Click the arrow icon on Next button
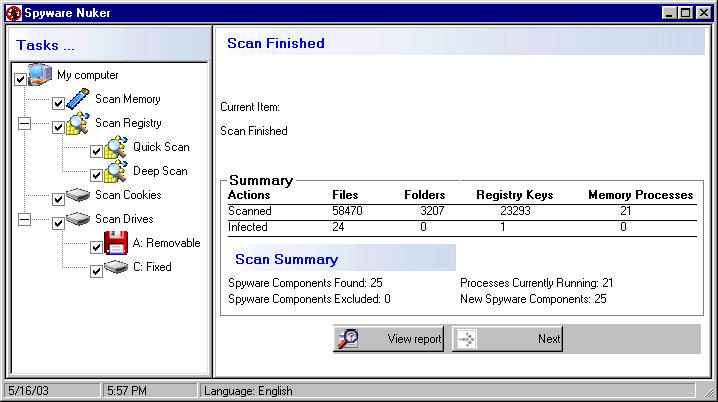The width and height of the screenshot is (718, 402). pos(467,339)
